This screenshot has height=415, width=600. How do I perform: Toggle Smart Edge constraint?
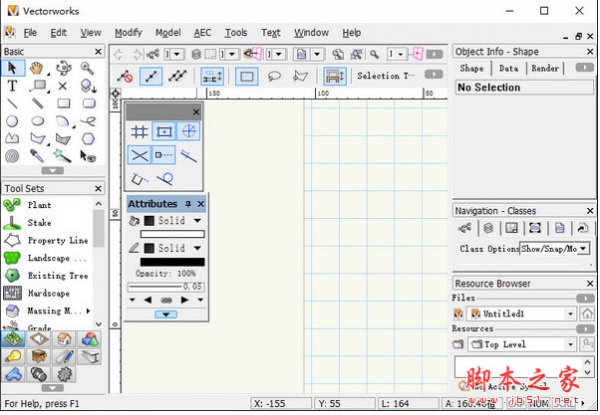(139, 179)
